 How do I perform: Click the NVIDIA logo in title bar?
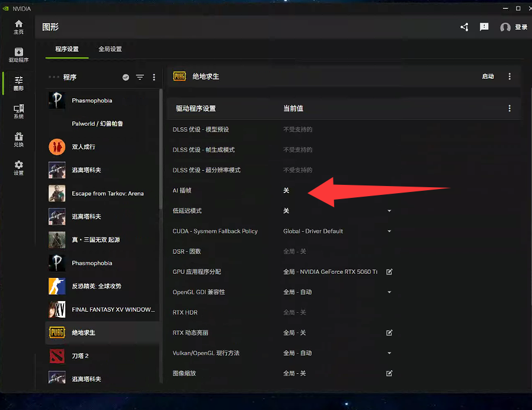point(6,8)
